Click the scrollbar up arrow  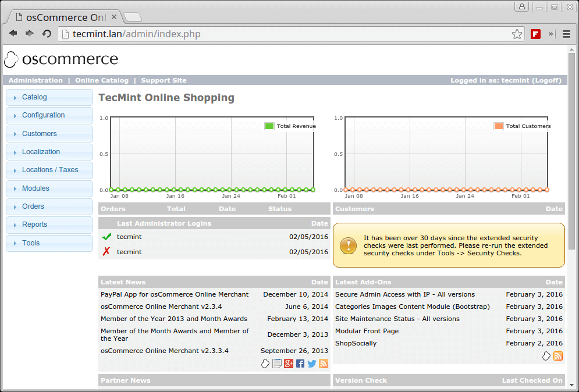[571, 49]
